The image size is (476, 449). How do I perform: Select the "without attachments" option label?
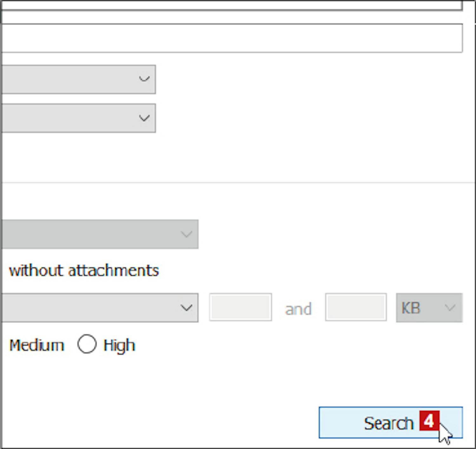pos(84,271)
